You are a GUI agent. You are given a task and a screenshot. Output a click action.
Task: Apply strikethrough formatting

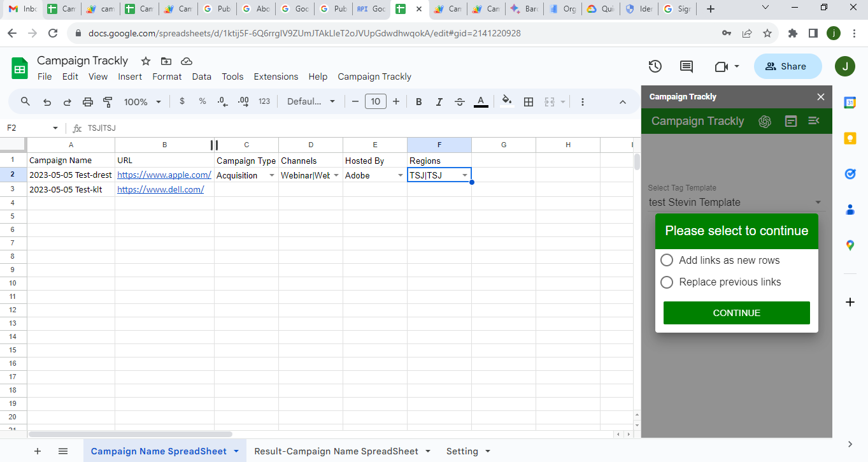pos(460,101)
